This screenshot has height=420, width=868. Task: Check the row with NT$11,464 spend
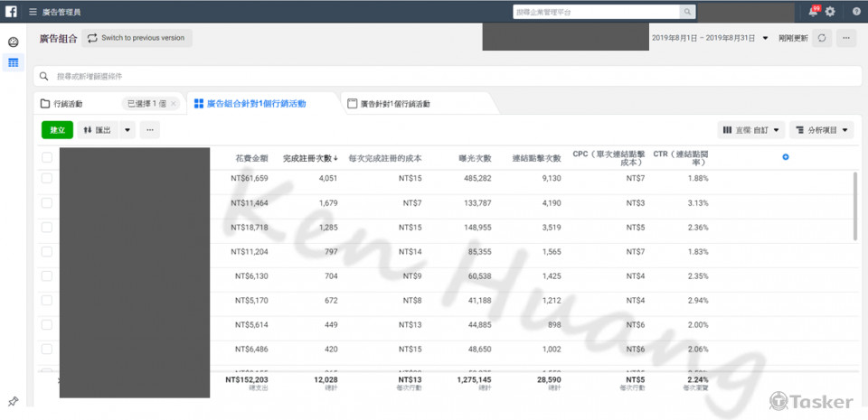[47, 203]
